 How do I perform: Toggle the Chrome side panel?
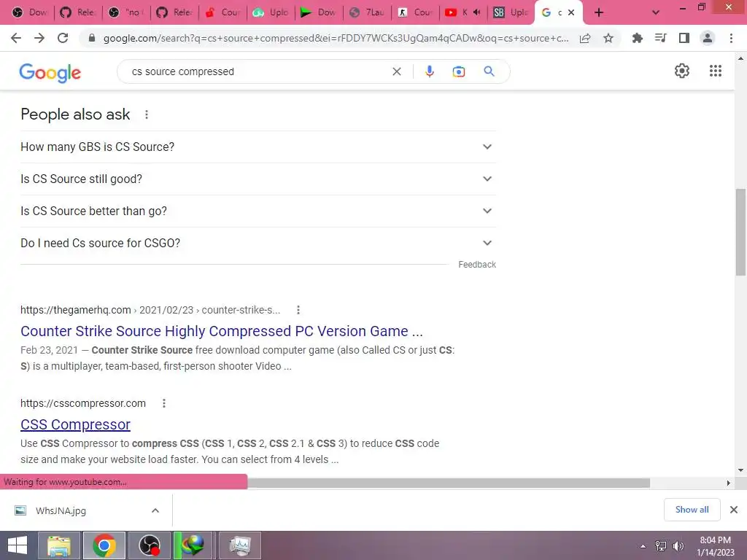coord(684,38)
